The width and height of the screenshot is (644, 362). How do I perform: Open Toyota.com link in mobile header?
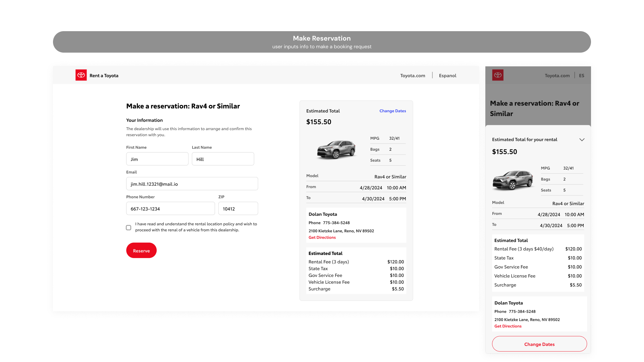coord(557,75)
